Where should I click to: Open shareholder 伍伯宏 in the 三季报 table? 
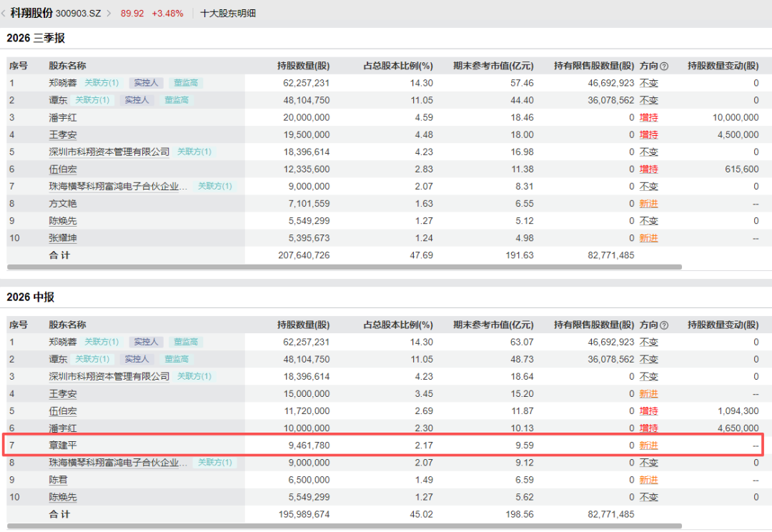click(x=62, y=169)
